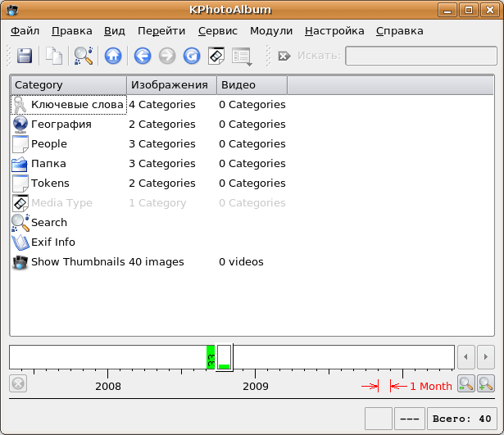Click the keys icon for Ключевые слова
Image resolution: width=504 pixels, height=435 pixels.
coord(20,105)
